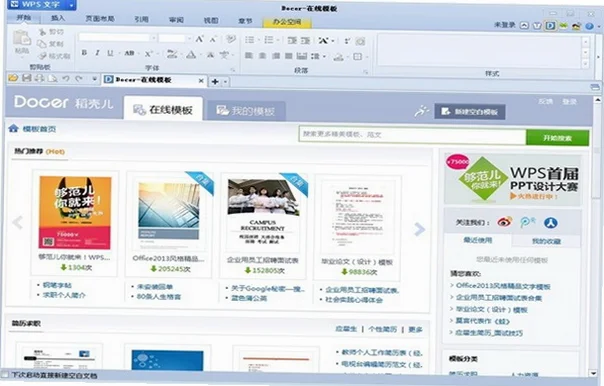Toggle Bold formatting
The width and height of the screenshot is (604, 386).
[84, 52]
